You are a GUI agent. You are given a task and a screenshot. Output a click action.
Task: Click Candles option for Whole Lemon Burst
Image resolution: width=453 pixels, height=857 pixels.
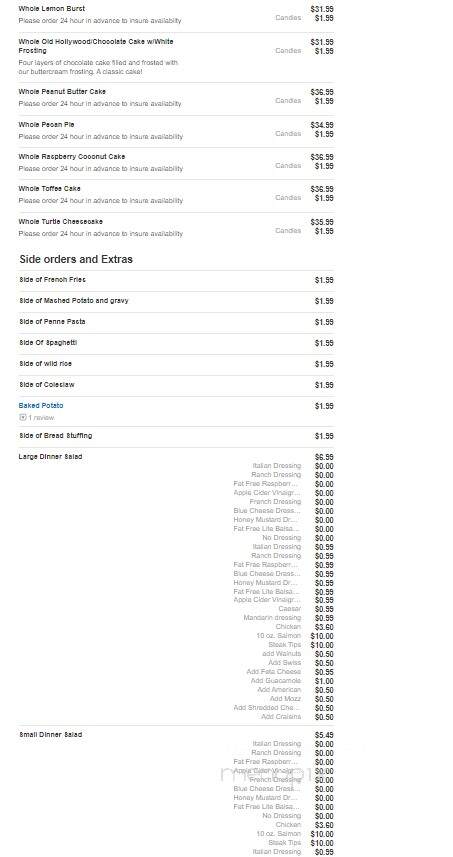288,17
